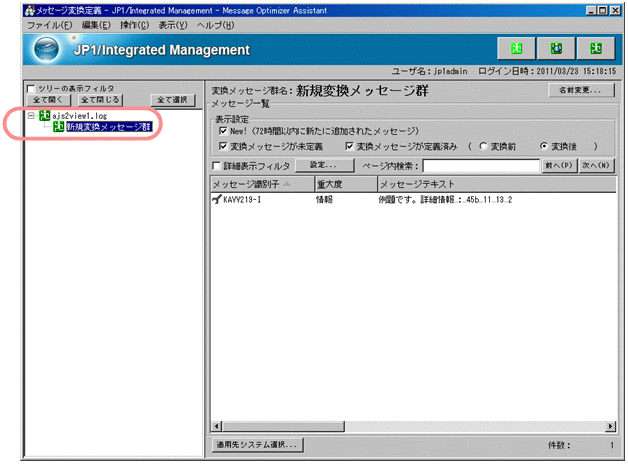
Task: Click the rightmost green toolbar icon
Action: tap(594, 49)
